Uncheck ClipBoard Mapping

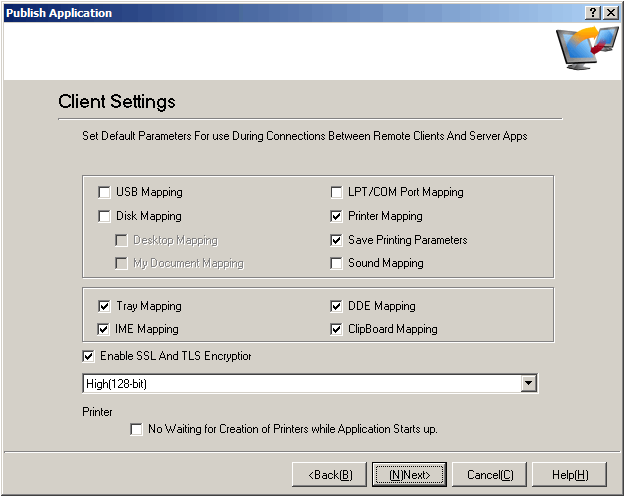337,329
